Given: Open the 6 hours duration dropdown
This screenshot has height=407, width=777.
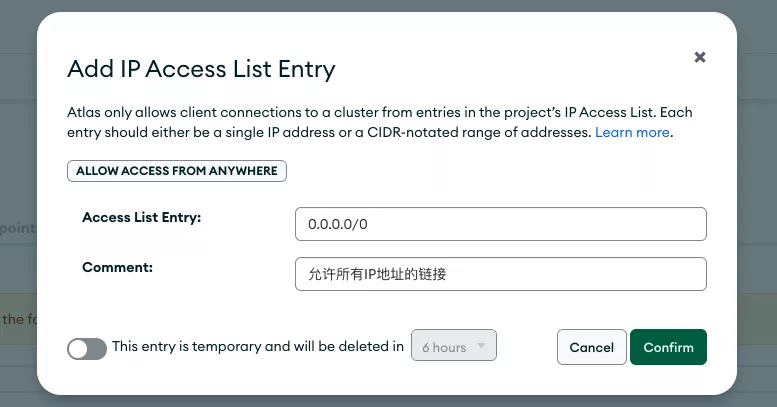Looking at the screenshot, I should click(x=453, y=346).
